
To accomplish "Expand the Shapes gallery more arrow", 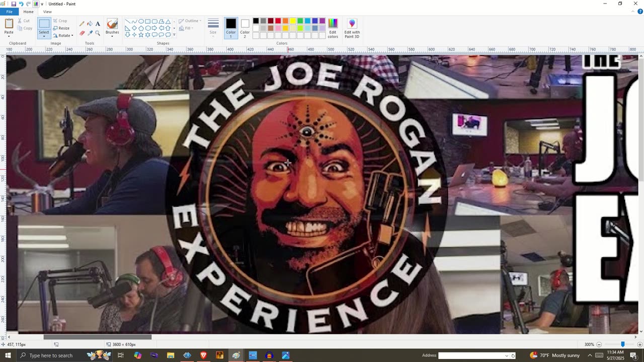I will pyautogui.click(x=174, y=35).
